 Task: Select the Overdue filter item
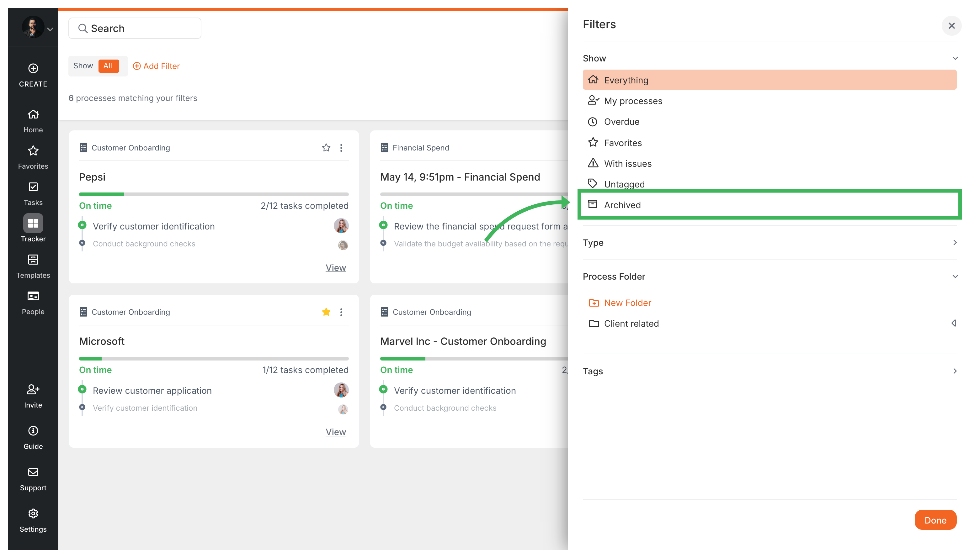pos(621,122)
